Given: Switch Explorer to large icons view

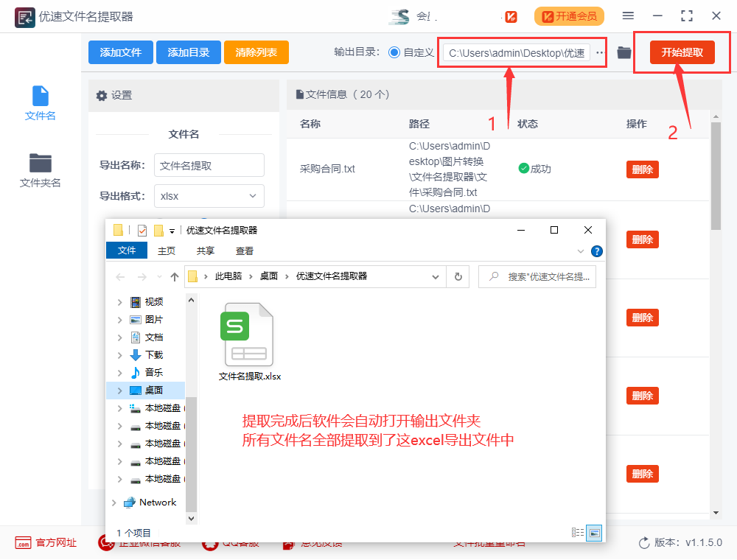Looking at the screenshot, I should (x=594, y=533).
